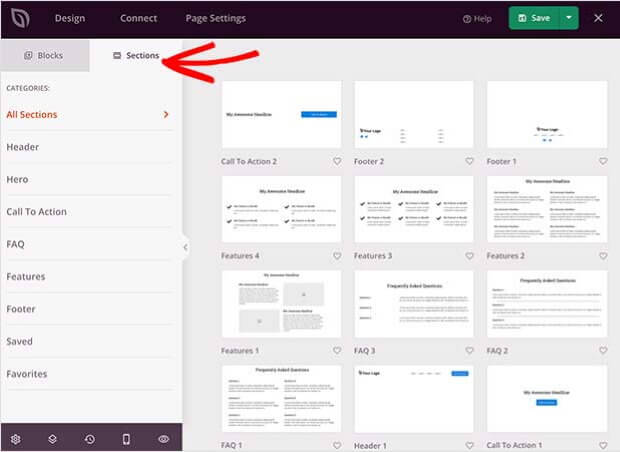Favorite the Footer 1 heart
620x452 pixels.
point(603,161)
